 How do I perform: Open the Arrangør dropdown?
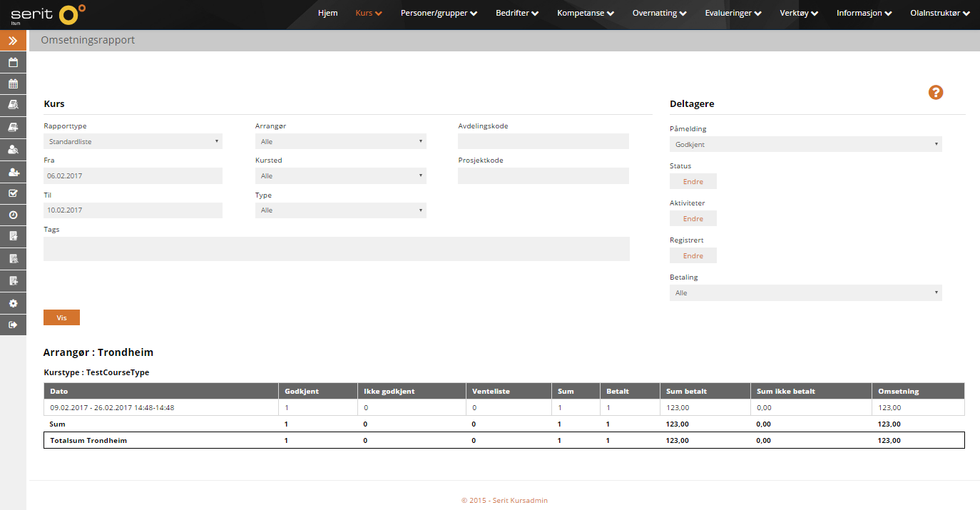click(341, 141)
